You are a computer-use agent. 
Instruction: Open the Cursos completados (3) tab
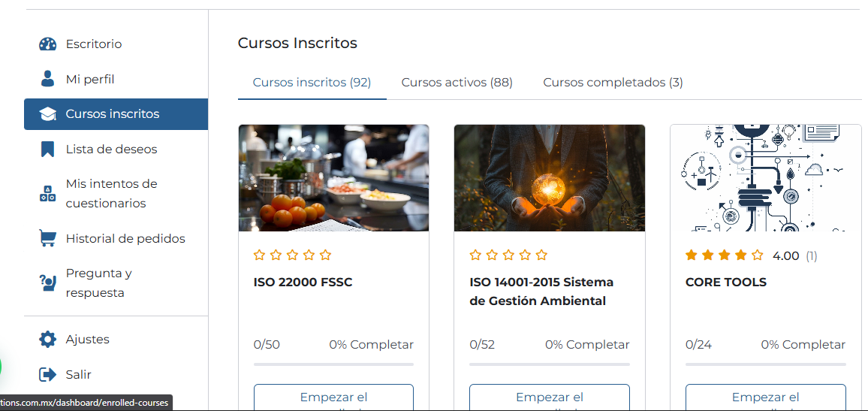tap(613, 83)
